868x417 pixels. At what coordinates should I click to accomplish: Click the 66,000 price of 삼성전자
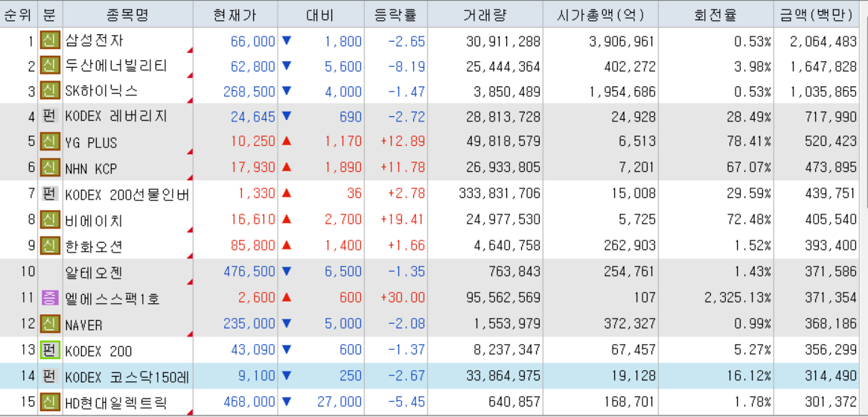pyautogui.click(x=252, y=42)
